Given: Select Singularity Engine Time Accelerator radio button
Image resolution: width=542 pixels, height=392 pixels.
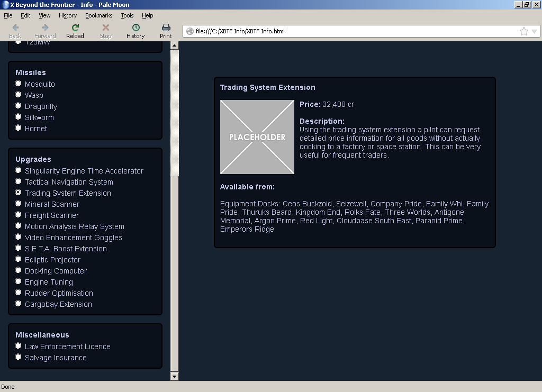Looking at the screenshot, I should [19, 170].
